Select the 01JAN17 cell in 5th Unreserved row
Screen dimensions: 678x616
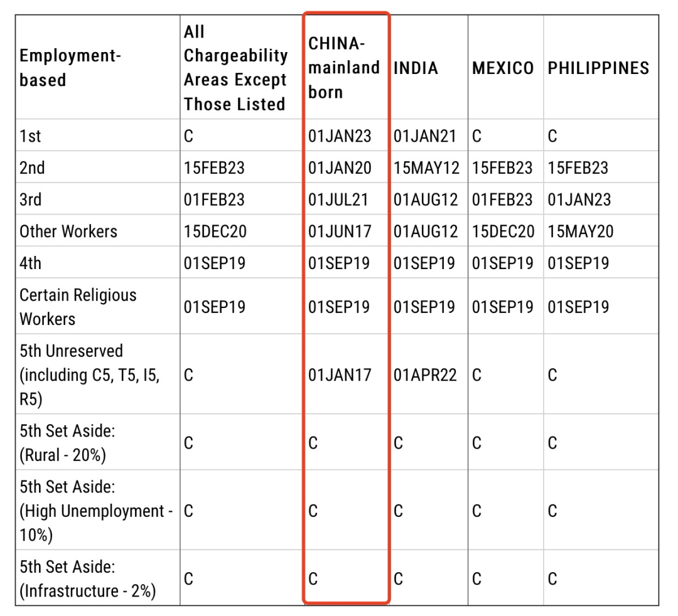[x=340, y=374]
